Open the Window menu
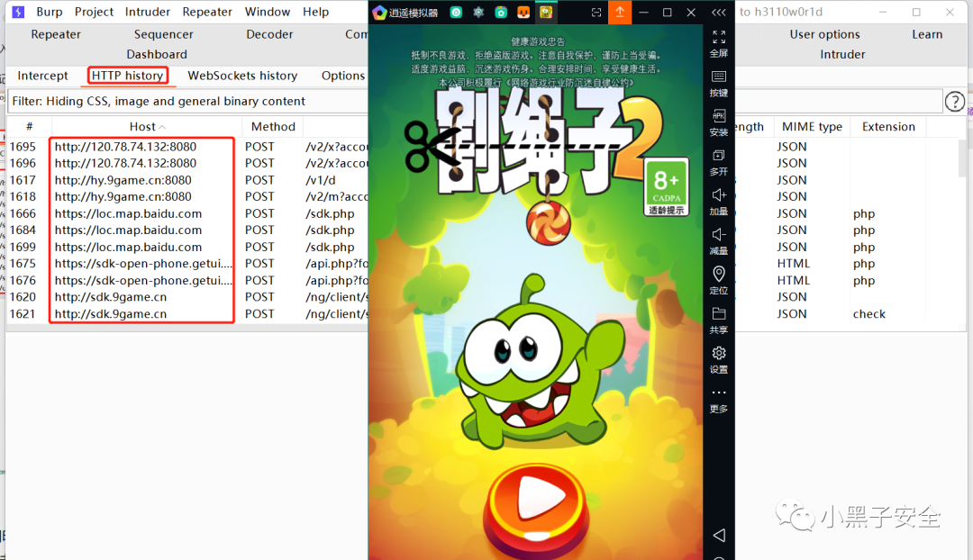 click(x=267, y=12)
